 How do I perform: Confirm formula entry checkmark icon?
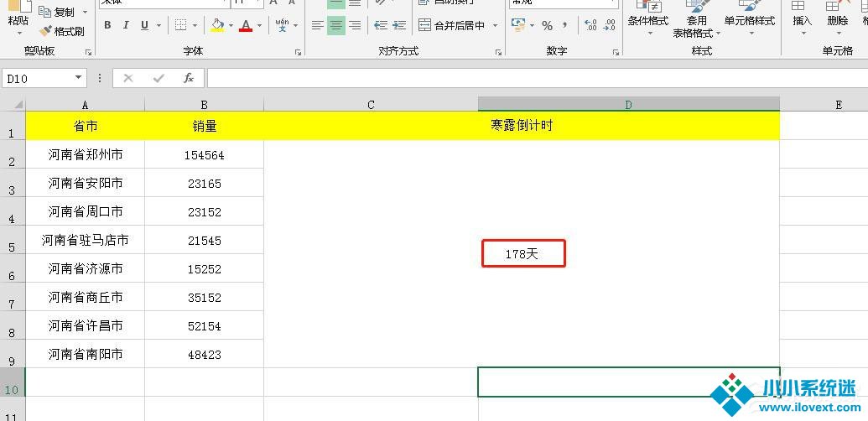tap(159, 78)
